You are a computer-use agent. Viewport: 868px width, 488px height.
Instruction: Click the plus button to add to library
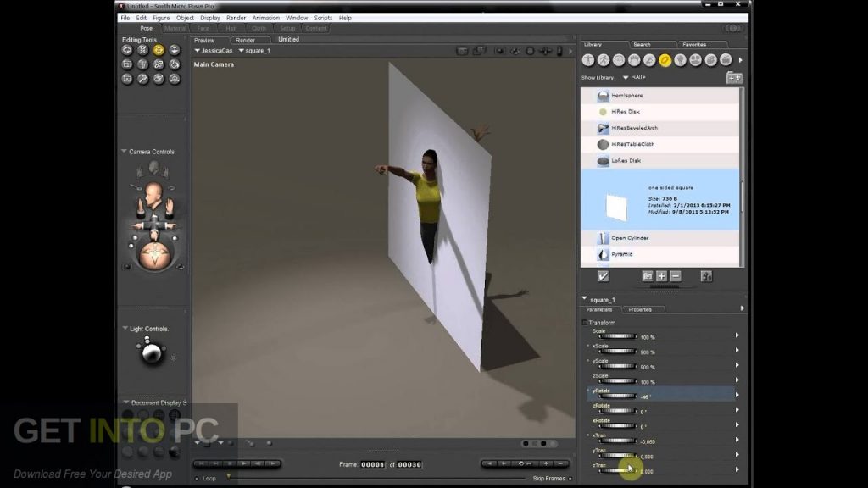661,275
